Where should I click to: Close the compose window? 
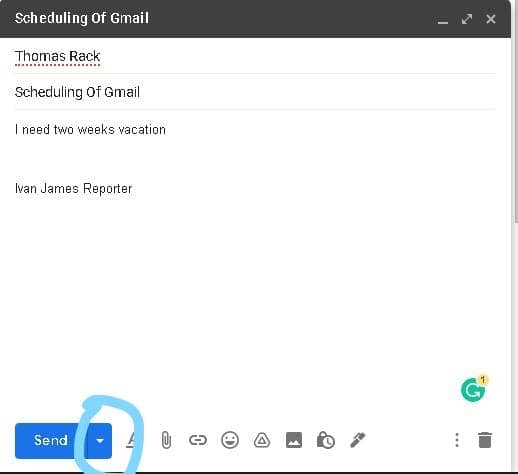(491, 19)
